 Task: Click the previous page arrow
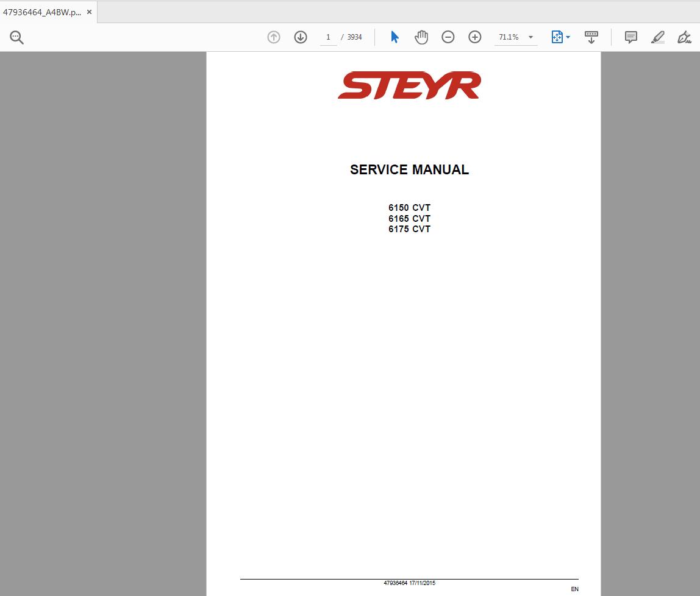click(273, 37)
